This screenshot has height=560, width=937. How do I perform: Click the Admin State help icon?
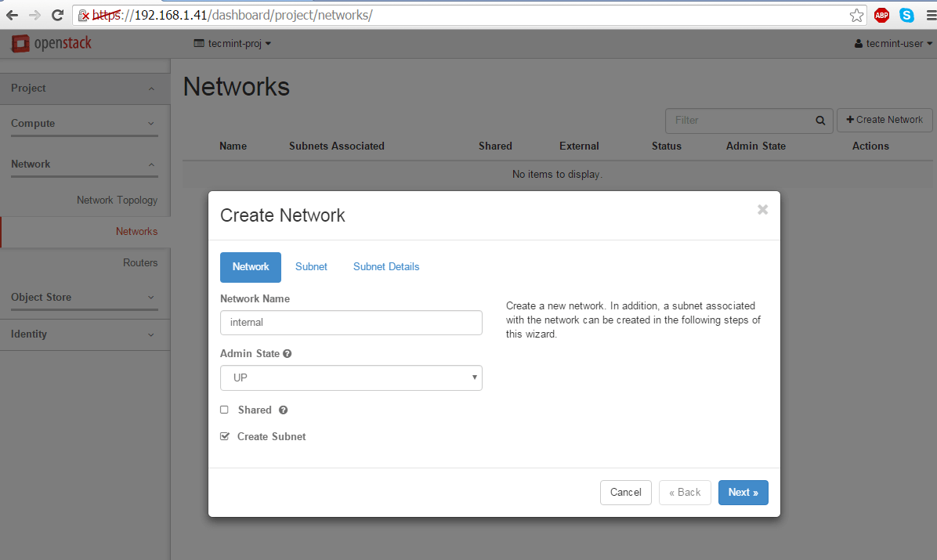(x=288, y=354)
